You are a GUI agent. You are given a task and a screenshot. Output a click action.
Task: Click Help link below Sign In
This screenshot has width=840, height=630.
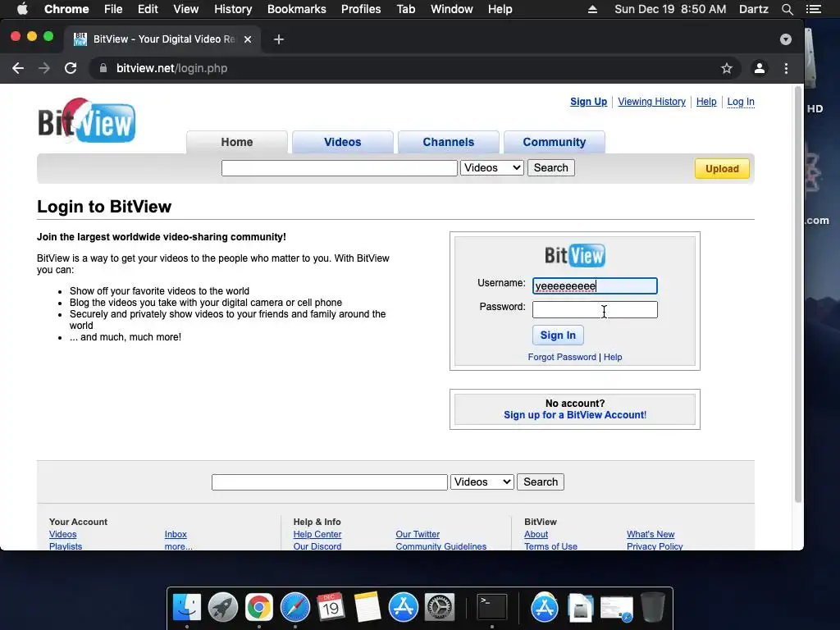613,357
